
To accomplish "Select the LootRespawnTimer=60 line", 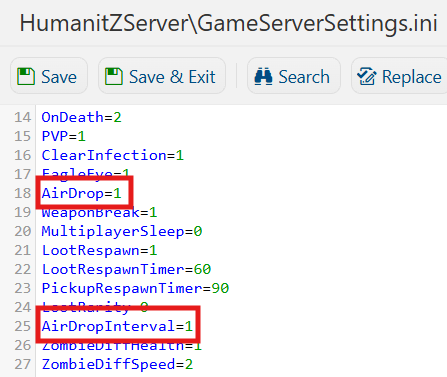I will [126, 269].
